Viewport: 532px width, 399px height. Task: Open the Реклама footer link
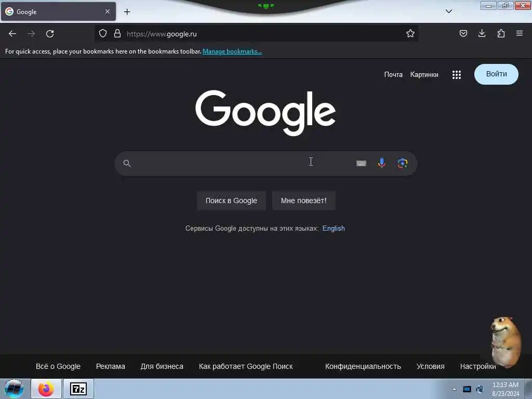pos(110,366)
